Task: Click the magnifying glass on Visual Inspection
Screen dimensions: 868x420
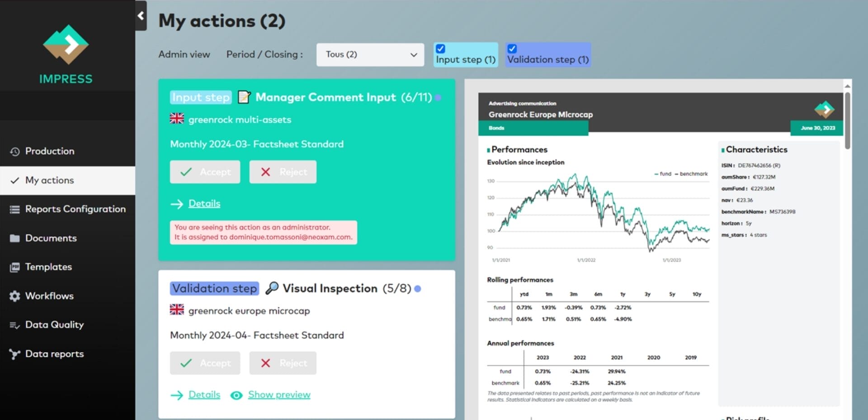Action: coord(272,288)
